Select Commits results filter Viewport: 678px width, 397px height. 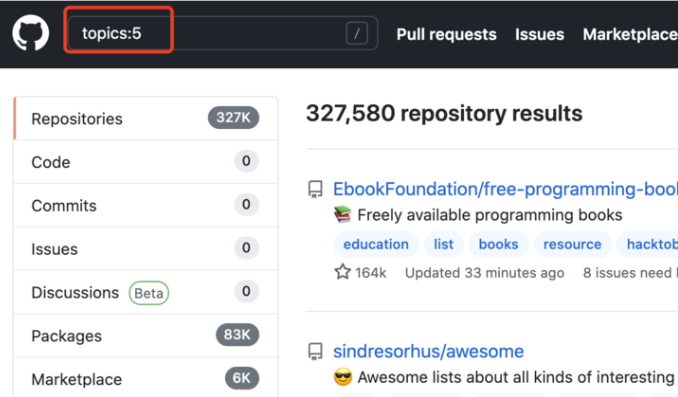coord(146,205)
